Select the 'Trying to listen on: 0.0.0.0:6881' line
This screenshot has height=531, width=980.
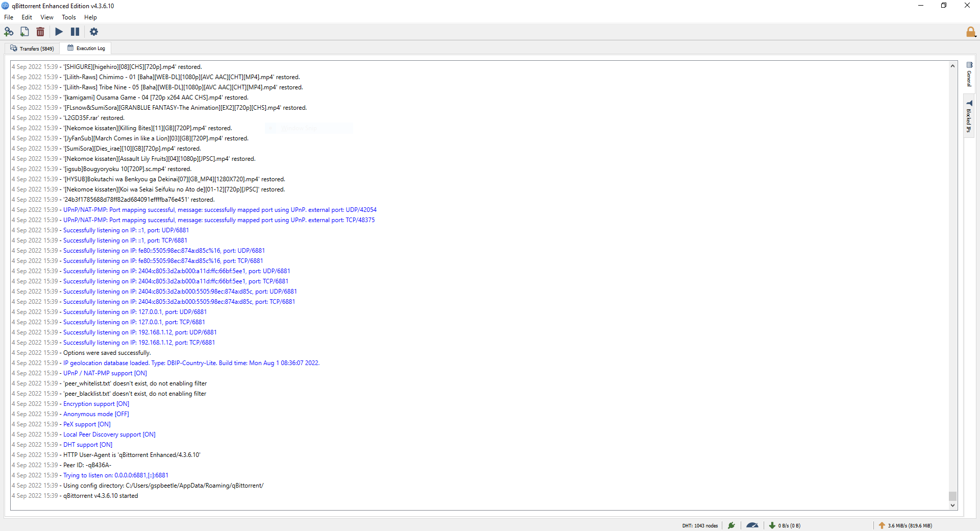click(x=90, y=475)
